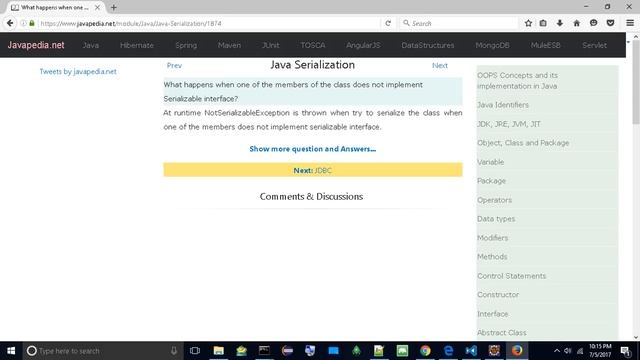Image resolution: width=640 pixels, height=360 pixels.
Task: Open the 'Control Statements' sidebar topic
Action: pos(511,276)
